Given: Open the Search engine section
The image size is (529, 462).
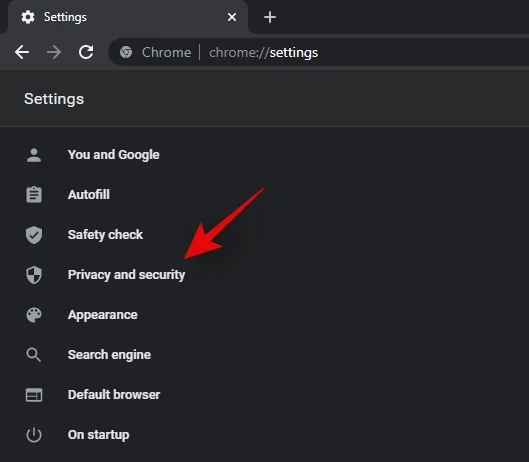Looking at the screenshot, I should click(x=109, y=355).
